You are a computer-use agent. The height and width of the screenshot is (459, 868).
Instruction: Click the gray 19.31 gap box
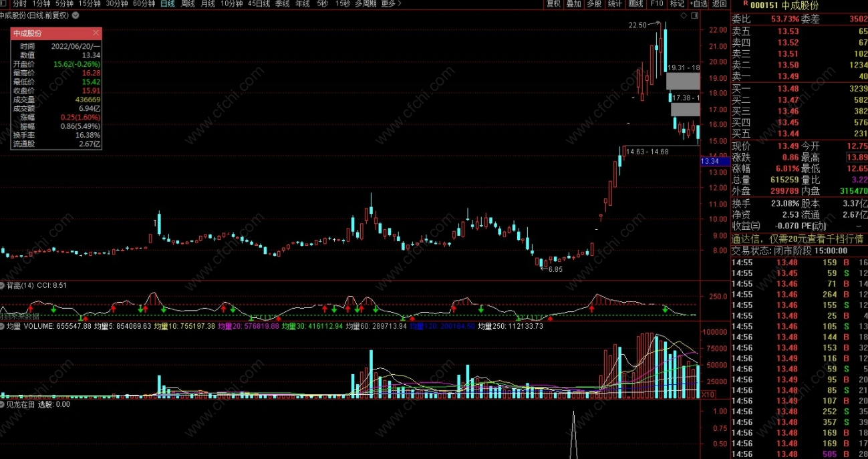[683, 81]
